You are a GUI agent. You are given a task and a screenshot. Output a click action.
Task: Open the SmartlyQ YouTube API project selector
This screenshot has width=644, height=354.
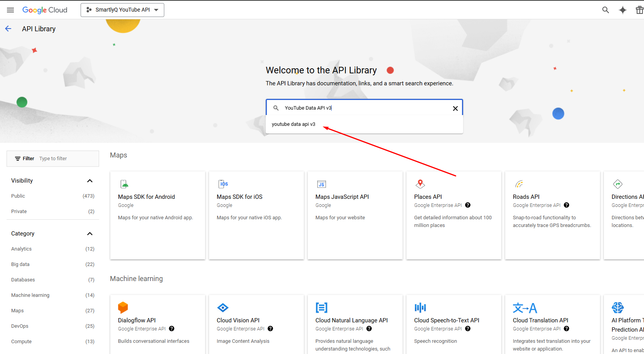[122, 10]
